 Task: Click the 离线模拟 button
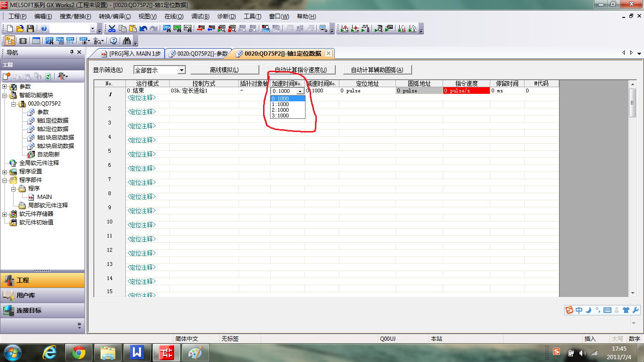(224, 70)
